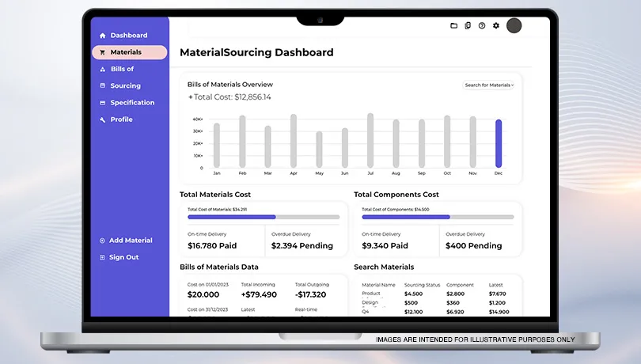The image size is (641, 364).
Task: Click the user profile avatar
Action: [x=514, y=25]
